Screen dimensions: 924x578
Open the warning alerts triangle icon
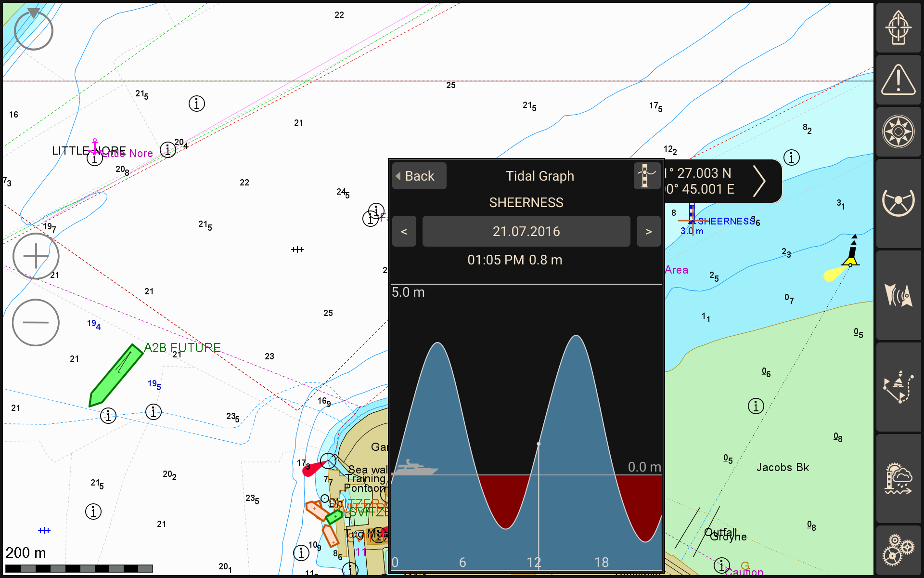point(898,80)
